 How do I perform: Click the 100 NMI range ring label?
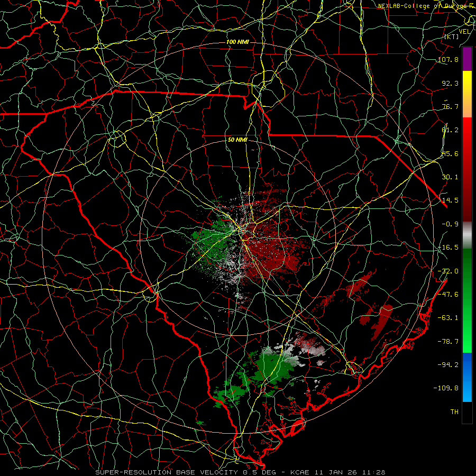(237, 42)
